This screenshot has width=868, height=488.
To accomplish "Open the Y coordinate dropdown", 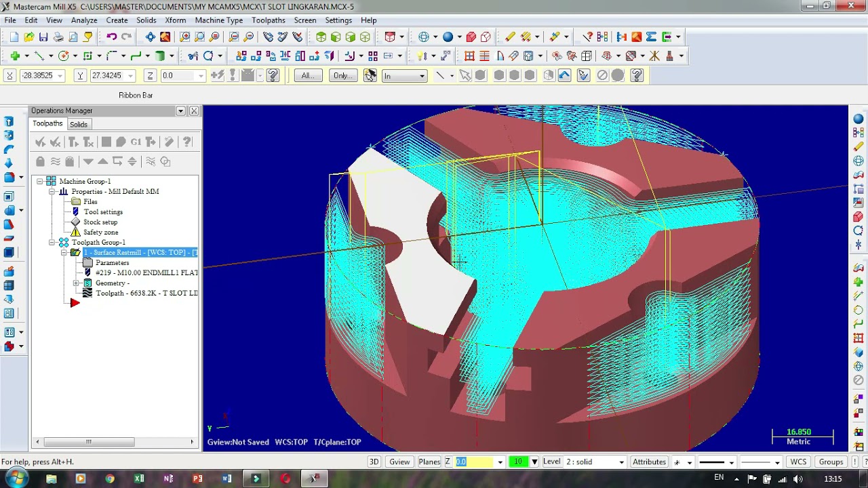I will coord(130,76).
